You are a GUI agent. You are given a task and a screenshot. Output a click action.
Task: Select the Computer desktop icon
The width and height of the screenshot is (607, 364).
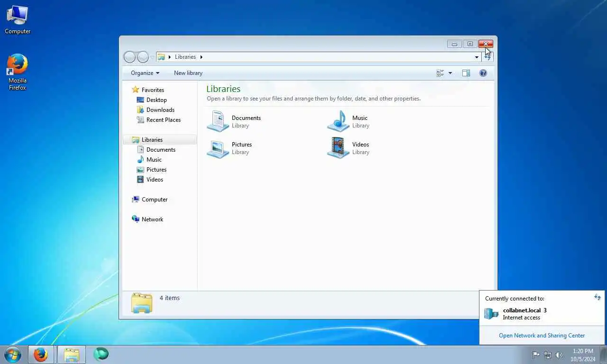point(18,20)
